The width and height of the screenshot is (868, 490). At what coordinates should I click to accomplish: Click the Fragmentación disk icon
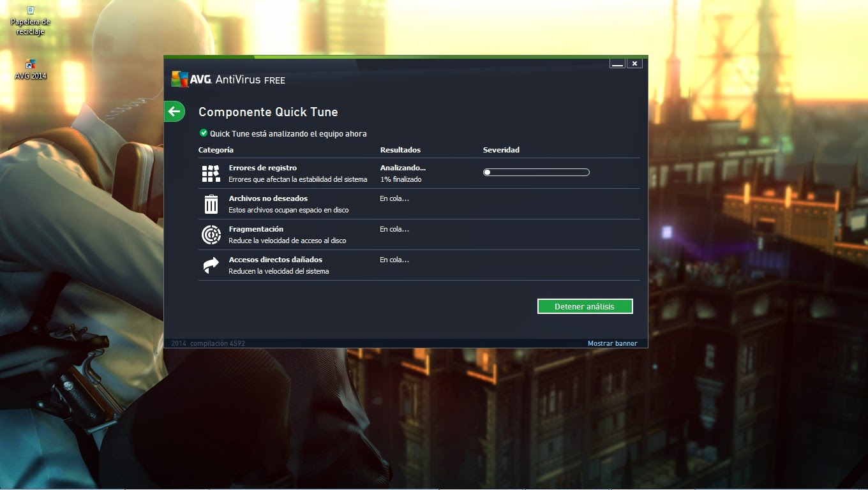(211, 235)
